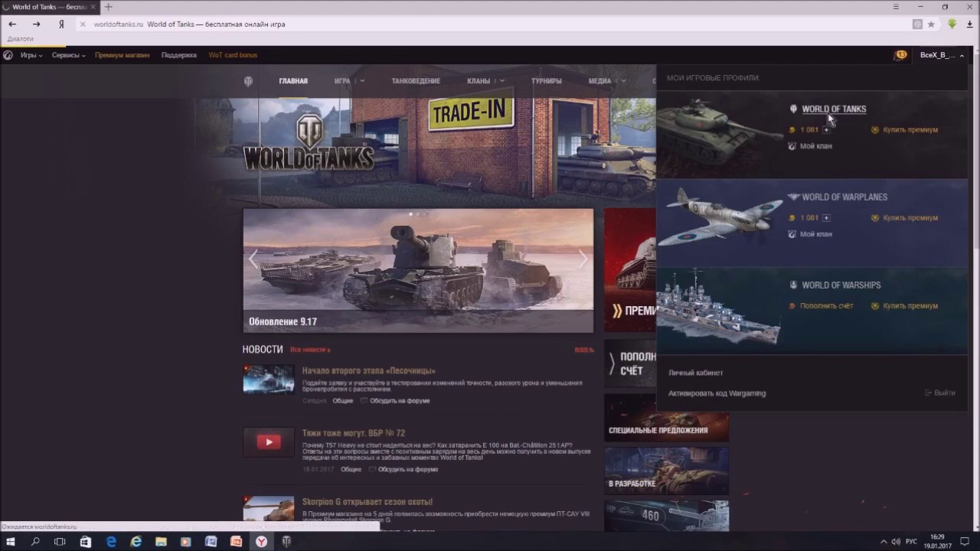Open ТАНКОВЕДЕНИЕ navigation item
Viewport: 980px width, 551px height.
click(x=416, y=81)
